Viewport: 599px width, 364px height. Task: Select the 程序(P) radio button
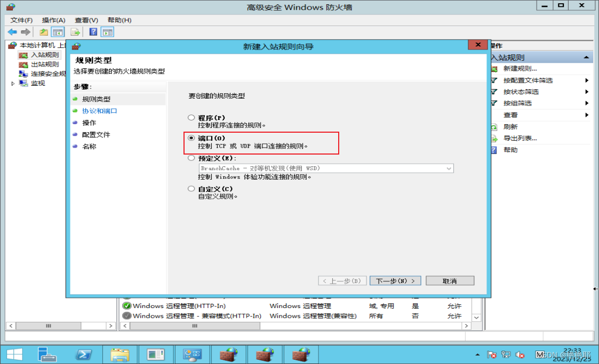[191, 118]
